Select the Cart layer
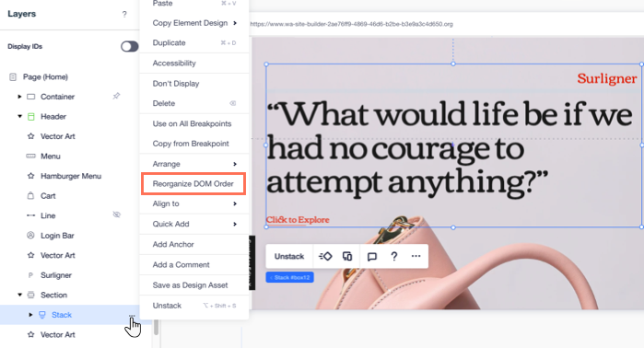 click(x=48, y=196)
